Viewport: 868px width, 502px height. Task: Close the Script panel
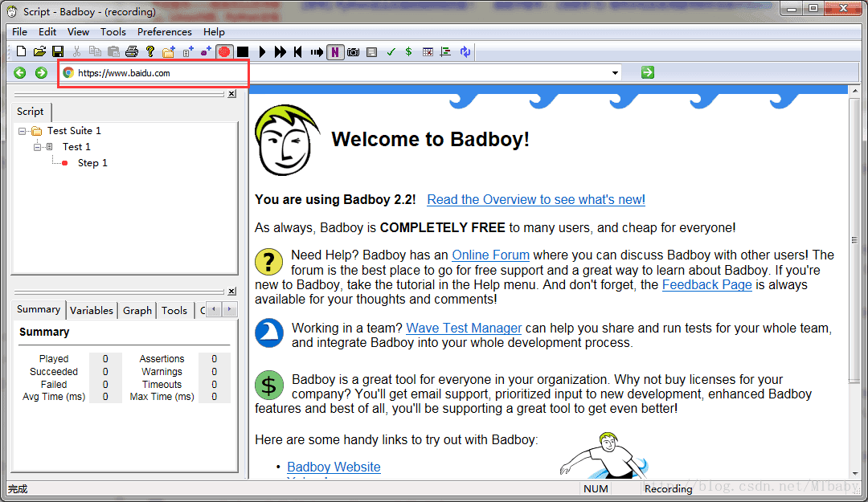[x=232, y=94]
